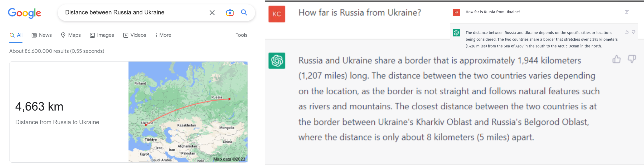This screenshot has width=644, height=167.
Task: Thumbs down the 1,944 kilometers answer
Action: point(632,59)
